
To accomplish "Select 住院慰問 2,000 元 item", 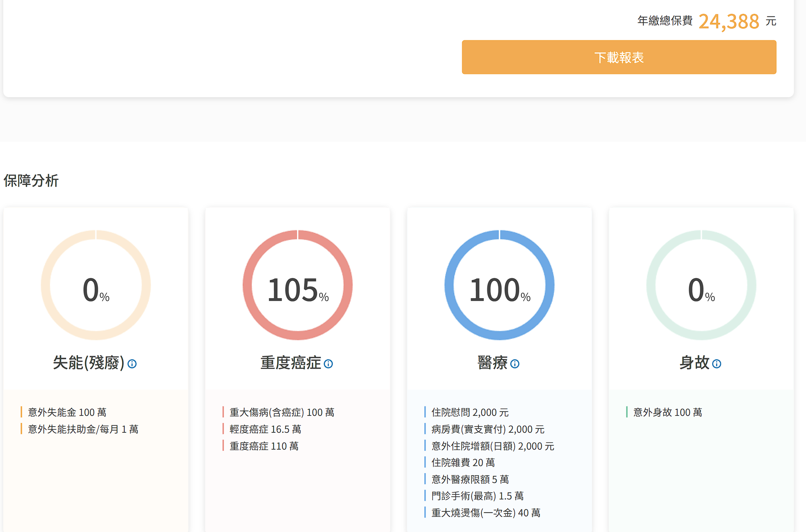I will (470, 412).
